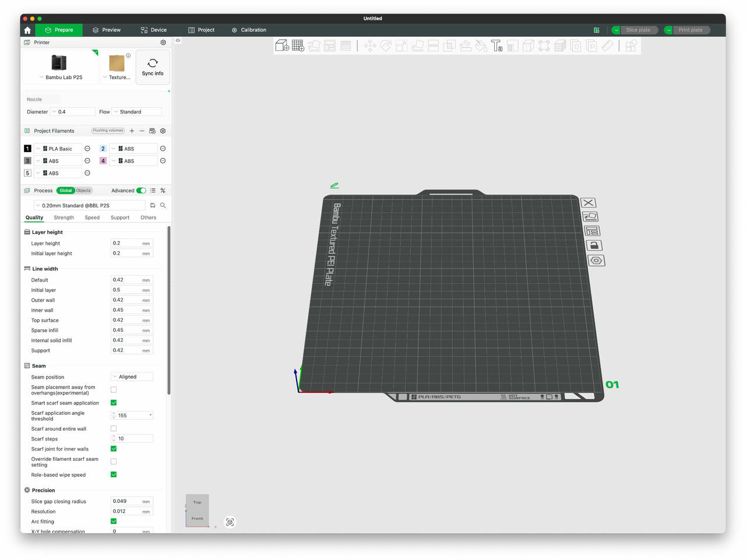Expand the PLA Basic filament dropdown

pyautogui.click(x=58, y=149)
